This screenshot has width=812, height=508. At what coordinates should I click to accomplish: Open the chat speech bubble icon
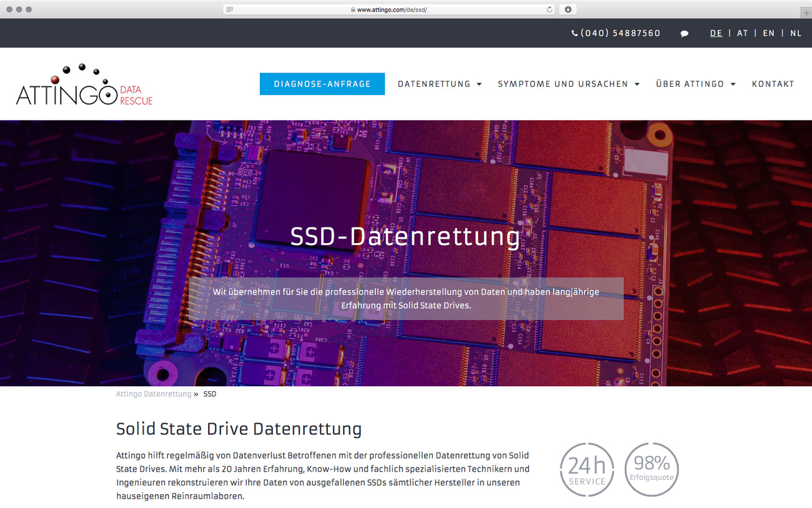684,34
